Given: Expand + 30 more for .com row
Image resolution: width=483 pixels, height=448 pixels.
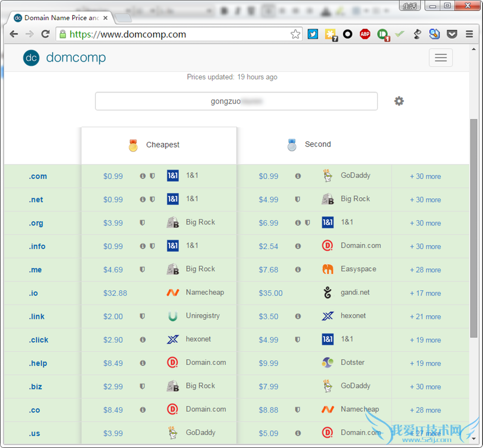Looking at the screenshot, I should pyautogui.click(x=425, y=176).
